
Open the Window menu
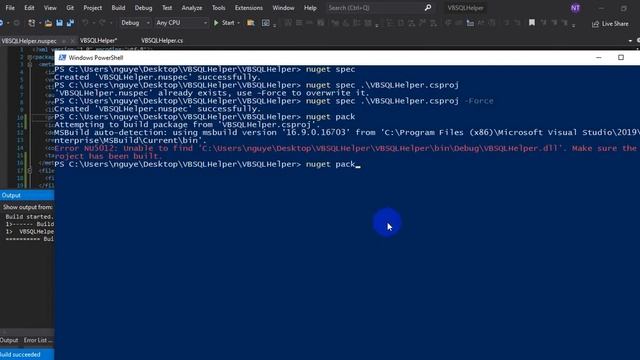283,8
